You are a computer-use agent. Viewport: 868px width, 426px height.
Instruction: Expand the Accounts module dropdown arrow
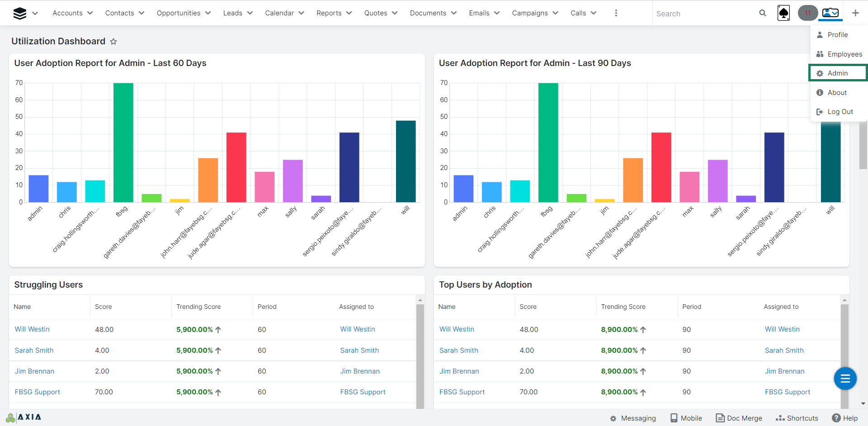90,13
